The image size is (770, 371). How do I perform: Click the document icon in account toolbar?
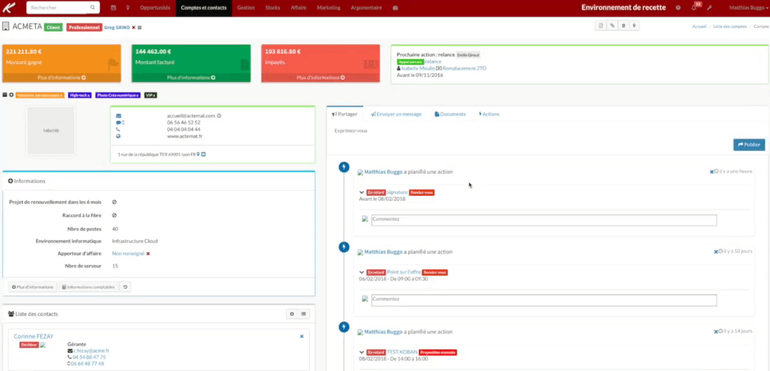click(600, 26)
